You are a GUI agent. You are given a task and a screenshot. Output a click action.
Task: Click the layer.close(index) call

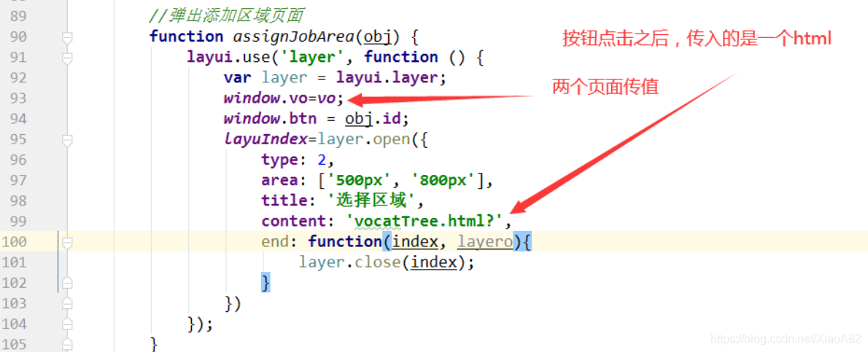coord(387,262)
